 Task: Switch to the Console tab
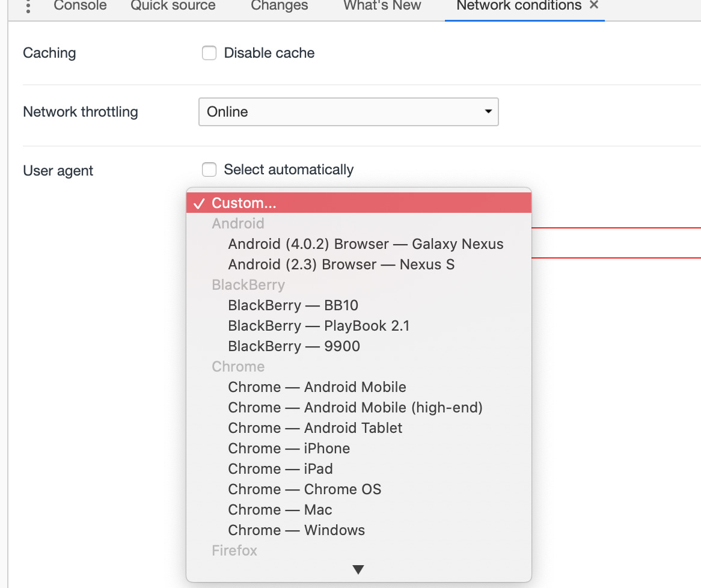click(x=80, y=5)
